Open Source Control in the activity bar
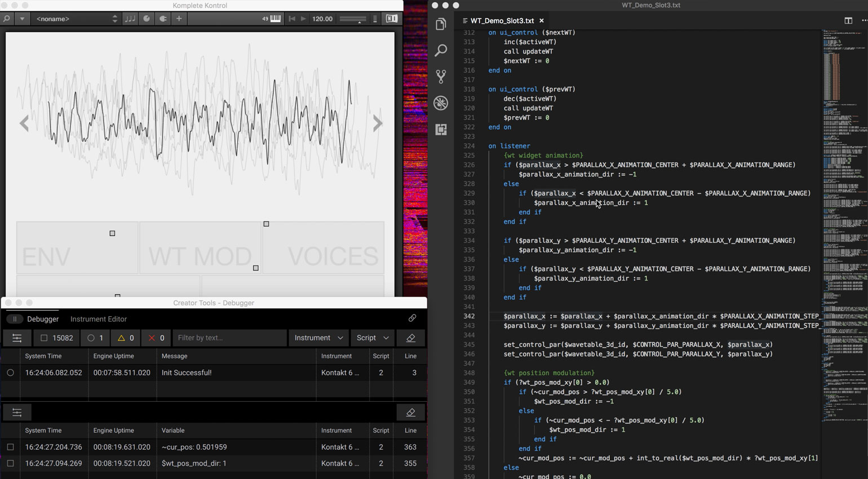This screenshot has height=479, width=868. pyautogui.click(x=441, y=76)
